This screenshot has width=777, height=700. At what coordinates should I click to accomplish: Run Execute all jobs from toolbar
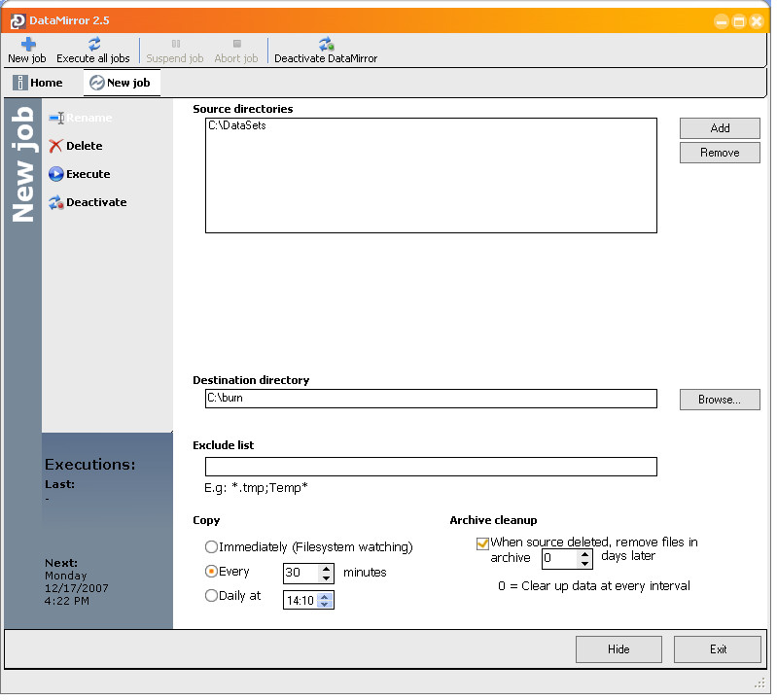pyautogui.click(x=93, y=51)
